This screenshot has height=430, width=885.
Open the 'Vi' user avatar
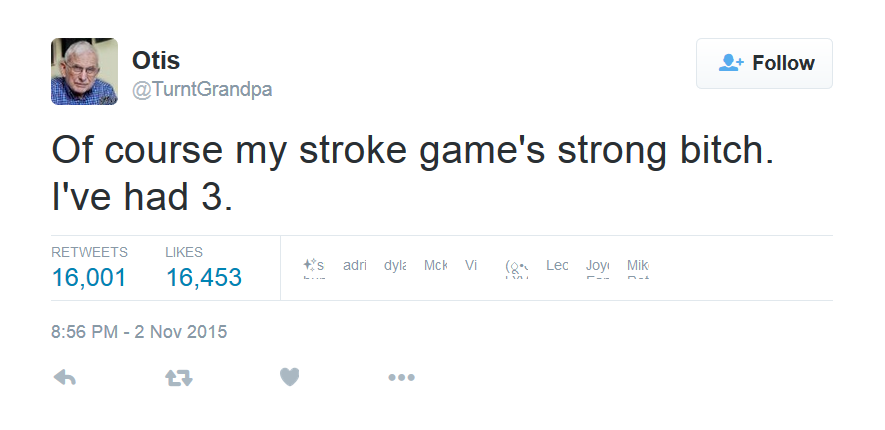pos(471,267)
